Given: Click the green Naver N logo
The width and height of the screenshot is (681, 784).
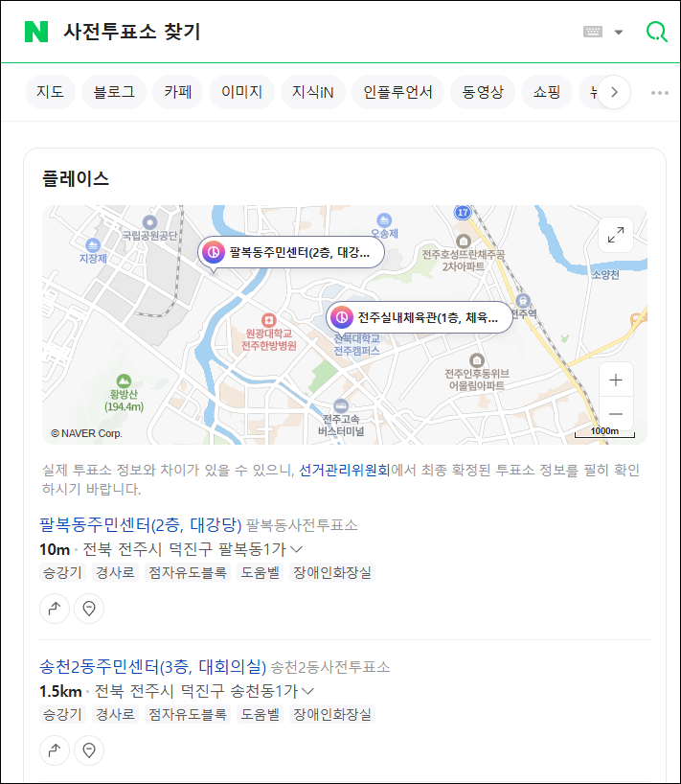Looking at the screenshot, I should click(x=36, y=32).
